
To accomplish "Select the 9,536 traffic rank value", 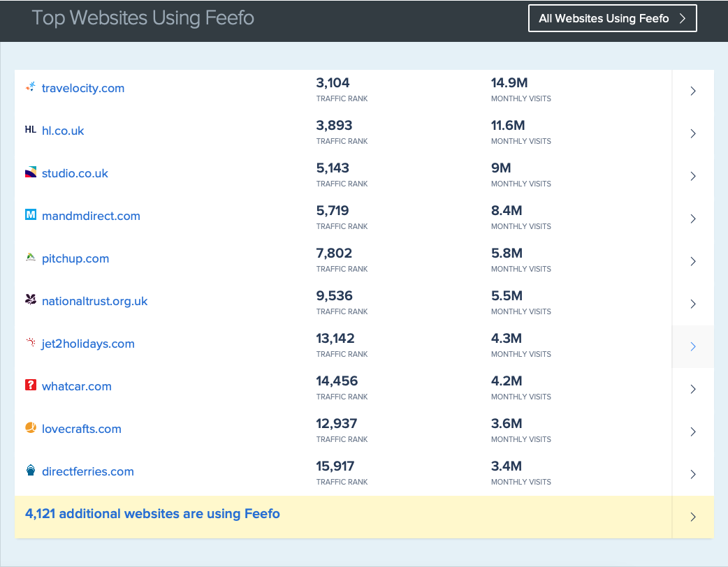I will [334, 296].
